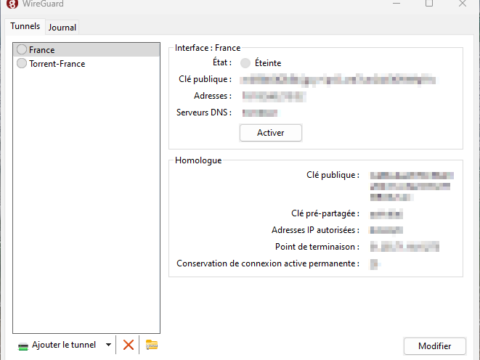Image resolution: width=480 pixels, height=360 pixels.
Task: Click the Conservation de connexion active value
Action: coord(374,264)
